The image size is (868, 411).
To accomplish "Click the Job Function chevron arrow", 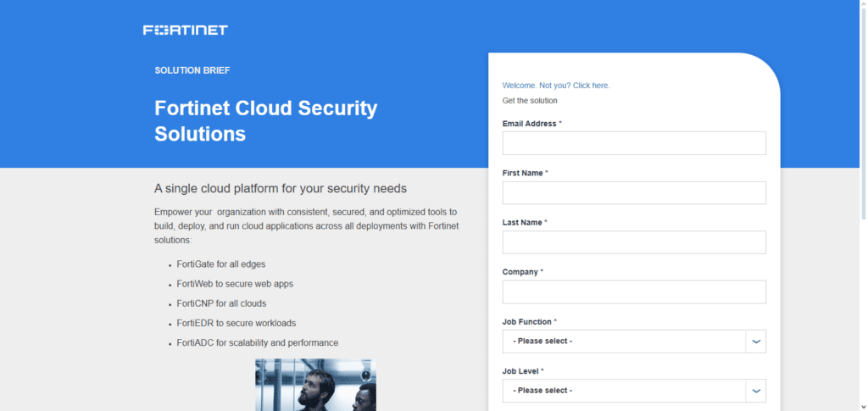I will click(756, 342).
